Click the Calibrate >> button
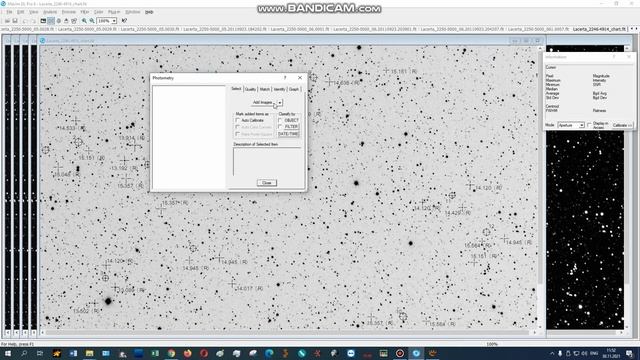Image resolution: width=640 pixels, height=360 pixels. [x=622, y=125]
